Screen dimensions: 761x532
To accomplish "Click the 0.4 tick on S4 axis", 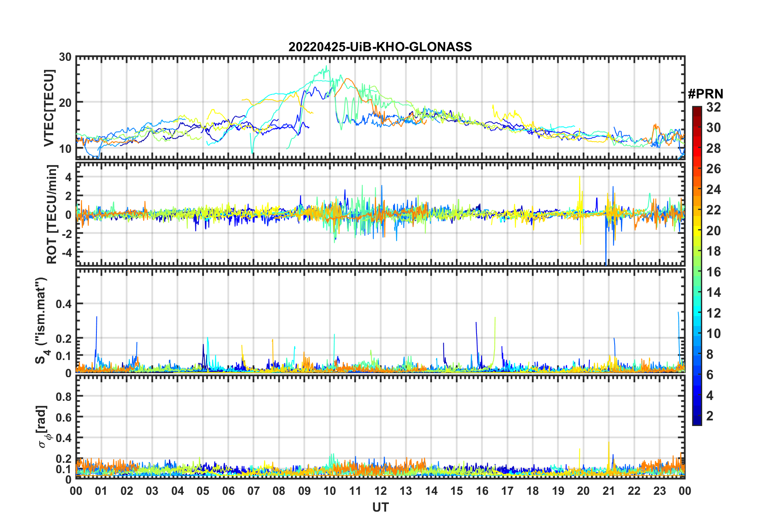I will (x=63, y=304).
